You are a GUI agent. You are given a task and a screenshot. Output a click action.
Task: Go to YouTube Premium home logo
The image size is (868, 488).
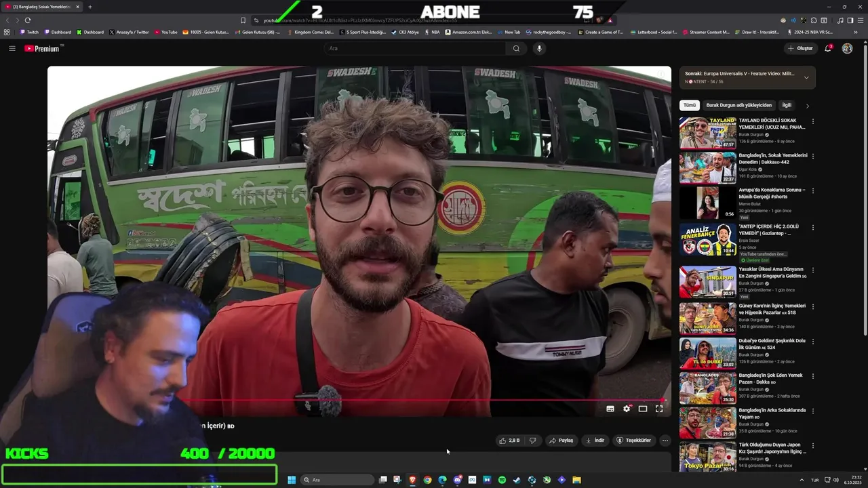42,48
